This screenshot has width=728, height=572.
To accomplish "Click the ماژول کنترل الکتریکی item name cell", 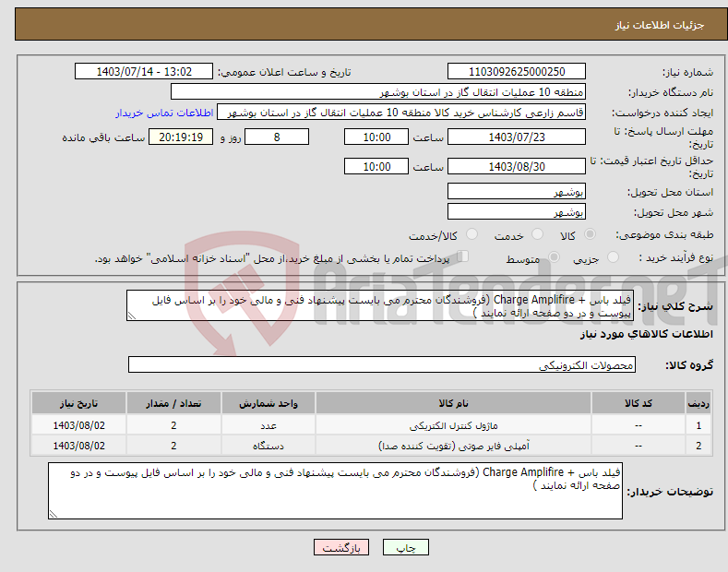I will coord(453,425).
